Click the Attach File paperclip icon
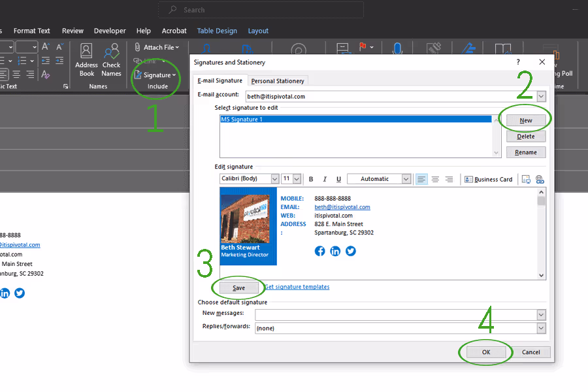The width and height of the screenshot is (588, 392). (138, 47)
